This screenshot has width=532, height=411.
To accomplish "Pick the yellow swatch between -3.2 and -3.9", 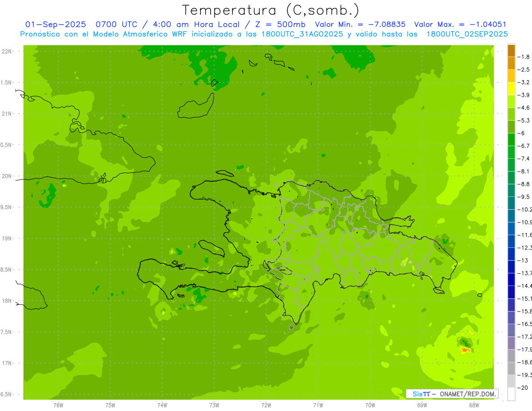I will point(511,89).
